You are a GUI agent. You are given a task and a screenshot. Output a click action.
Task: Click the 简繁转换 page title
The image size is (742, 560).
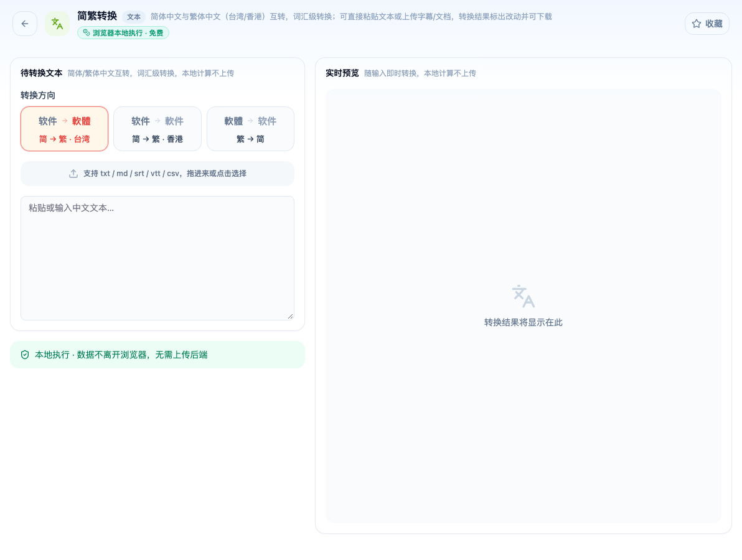pos(97,16)
